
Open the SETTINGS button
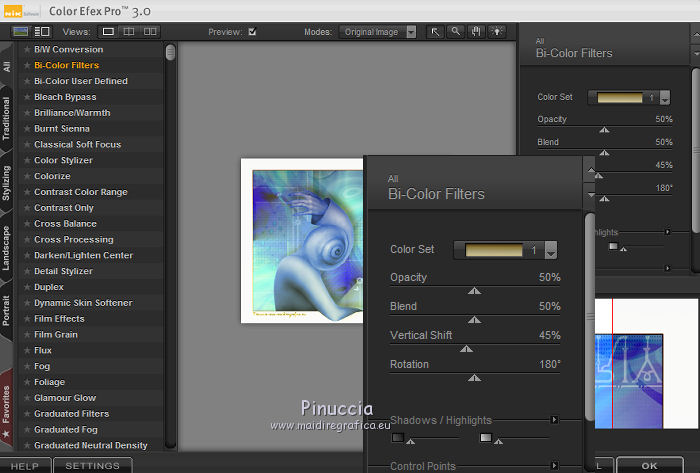[x=92, y=465]
